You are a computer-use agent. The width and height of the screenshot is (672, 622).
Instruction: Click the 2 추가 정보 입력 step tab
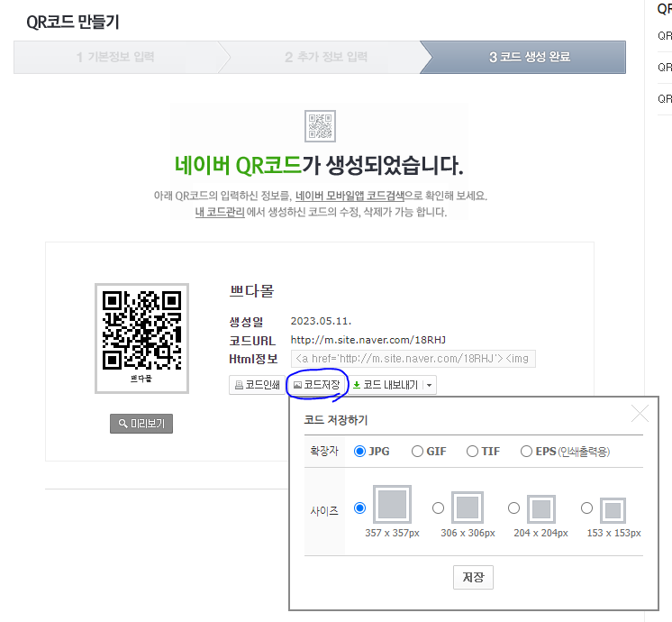click(x=326, y=57)
